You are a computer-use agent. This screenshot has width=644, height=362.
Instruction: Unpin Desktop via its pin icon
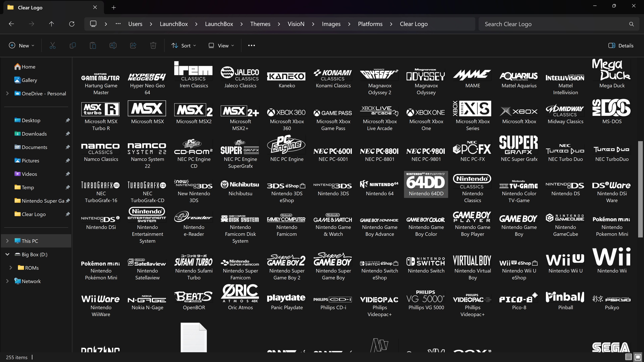67,120
